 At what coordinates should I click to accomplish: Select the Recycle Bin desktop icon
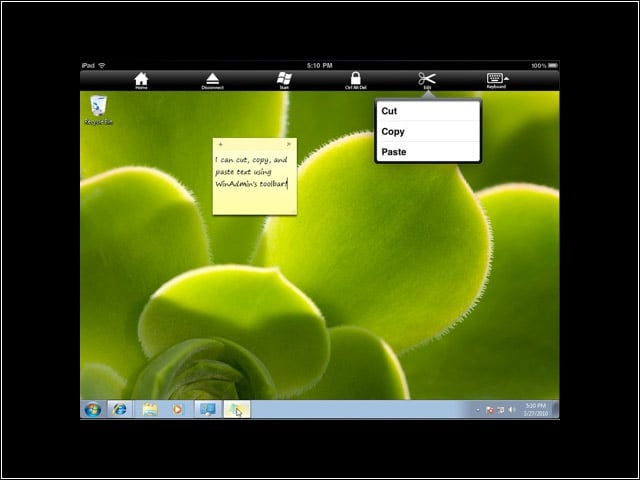tap(98, 110)
